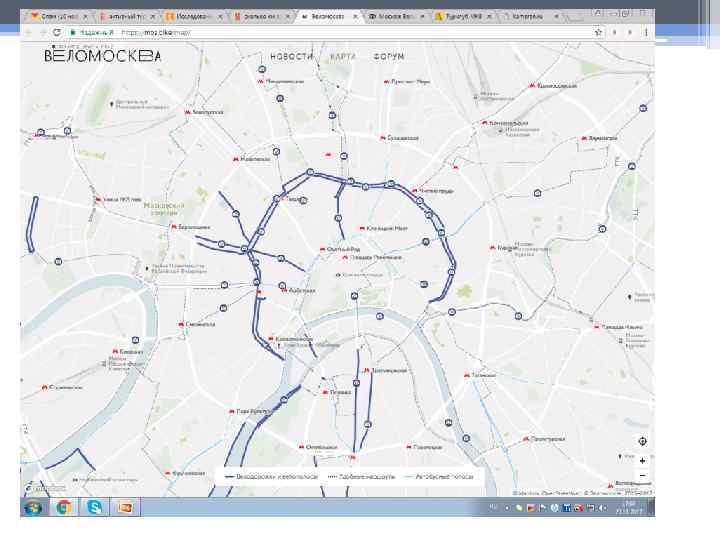
Task: Click the Автобусные полосы legend item
Action: point(439,477)
